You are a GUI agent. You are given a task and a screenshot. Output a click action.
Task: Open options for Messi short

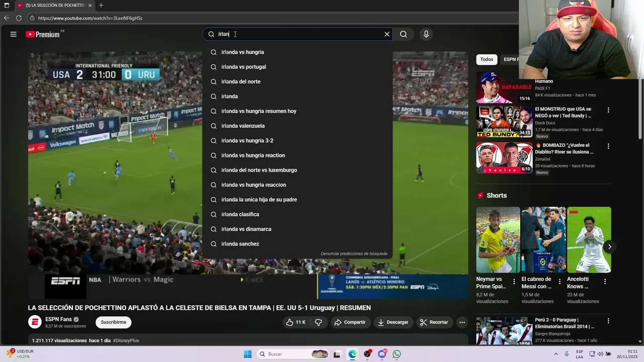tap(559, 282)
